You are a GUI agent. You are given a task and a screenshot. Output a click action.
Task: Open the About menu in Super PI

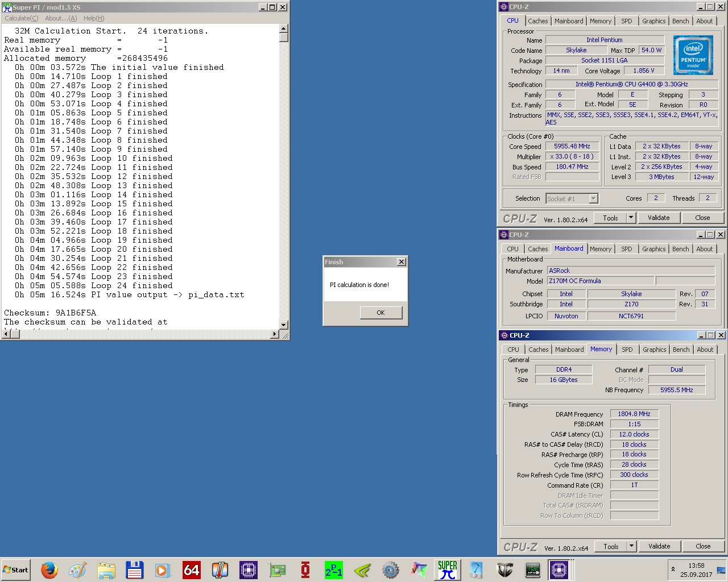pos(61,18)
